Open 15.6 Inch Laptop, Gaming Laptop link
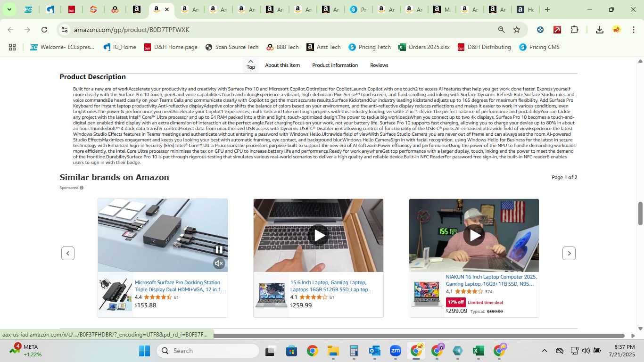The height and width of the screenshot is (362, 644). click(331, 286)
